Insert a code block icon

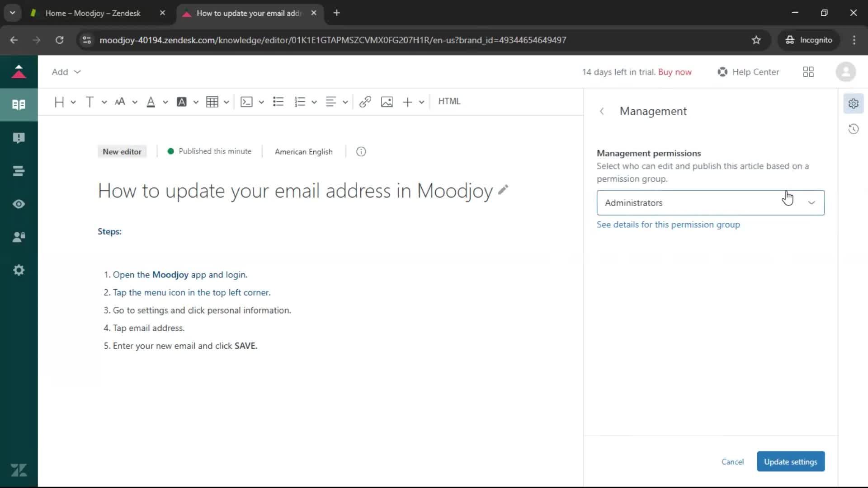point(246,102)
